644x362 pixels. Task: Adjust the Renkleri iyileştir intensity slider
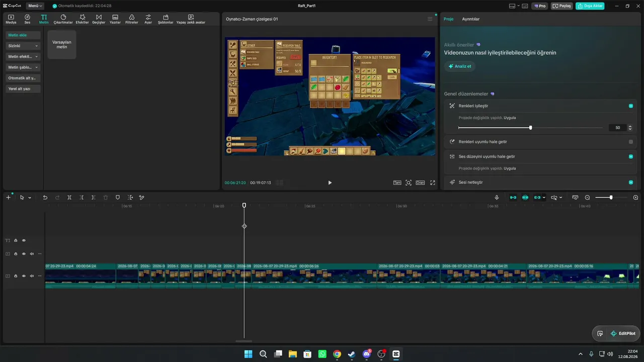530,128
